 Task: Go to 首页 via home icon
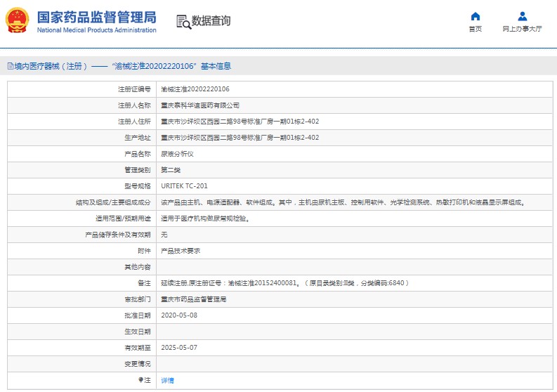(x=476, y=16)
